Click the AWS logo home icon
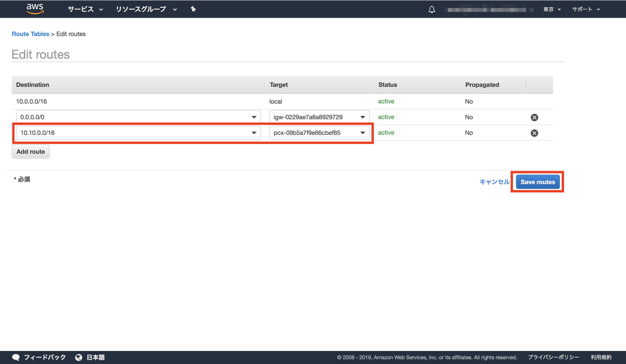 pyautogui.click(x=35, y=9)
